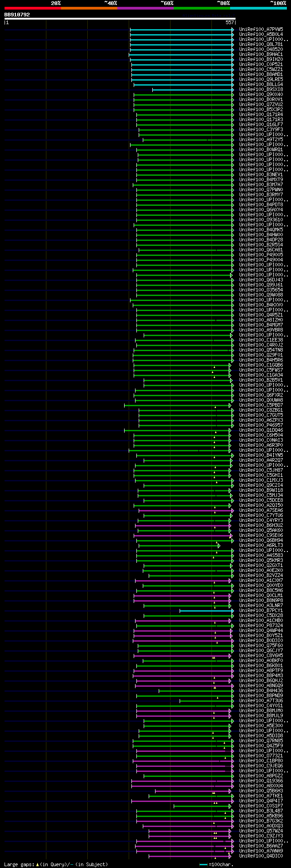Select the UniRef100_B2VZZ4 label
Viewport: 291px width, 868px height.
coord(261,575)
